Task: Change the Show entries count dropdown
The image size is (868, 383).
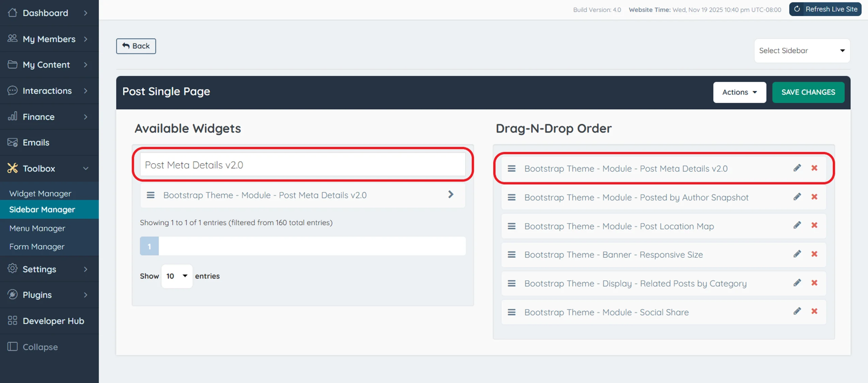Action: (x=177, y=276)
